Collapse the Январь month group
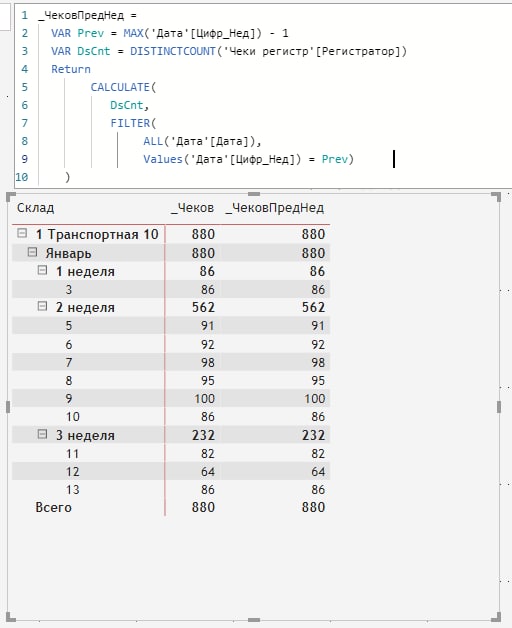The height and width of the screenshot is (628, 512). (32, 252)
